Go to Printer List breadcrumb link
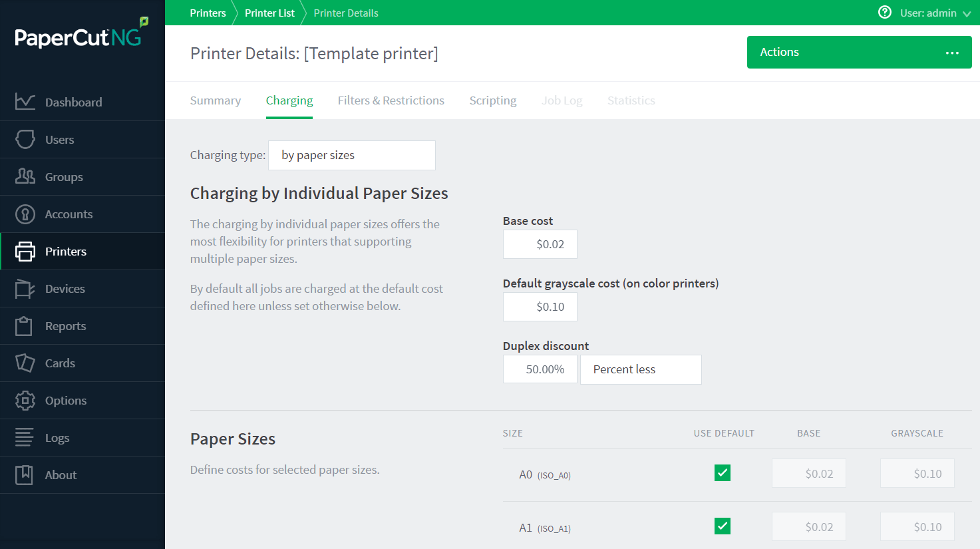The width and height of the screenshot is (980, 549). pos(269,13)
